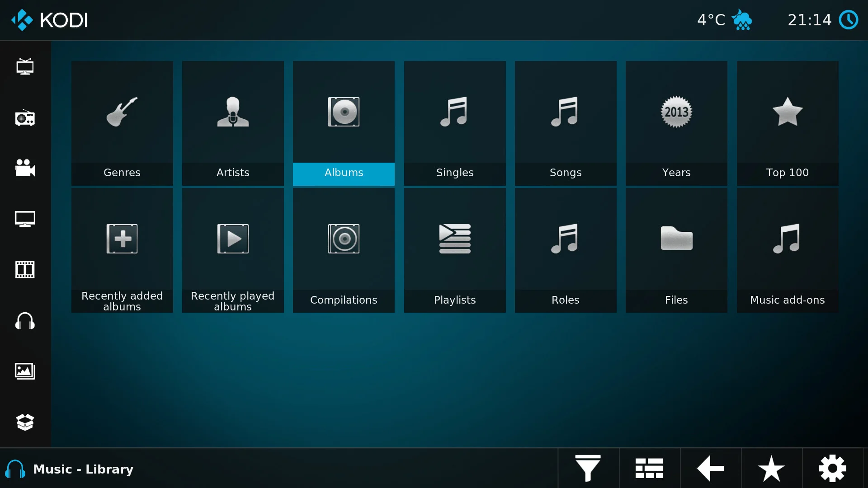Screen dimensions: 868x488
Task: Open Recently added albums
Action: tap(122, 250)
